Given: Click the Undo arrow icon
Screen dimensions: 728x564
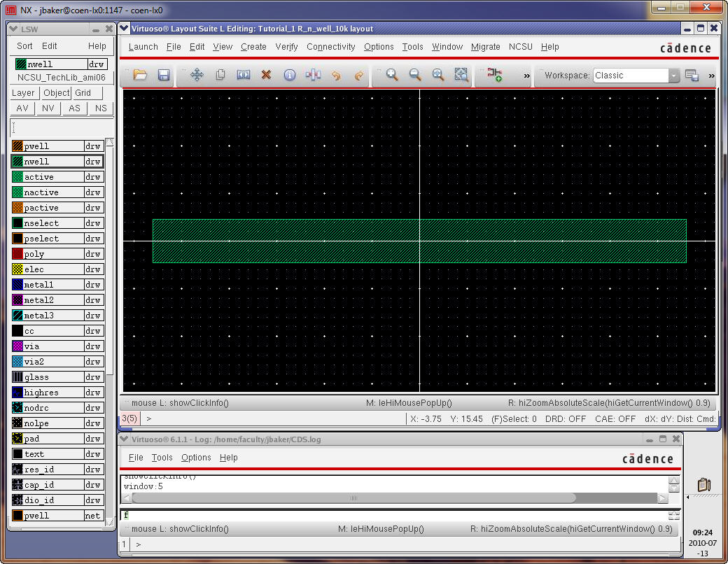Looking at the screenshot, I should click(x=336, y=75).
